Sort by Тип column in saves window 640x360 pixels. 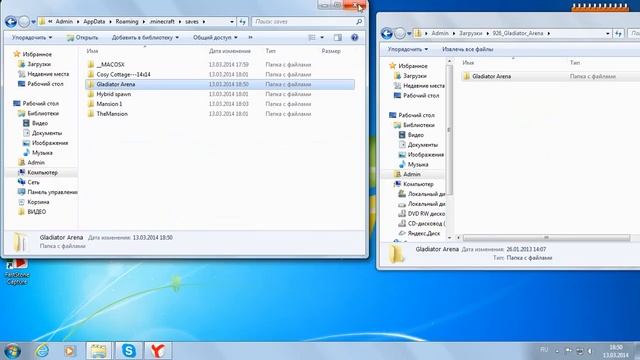(x=270, y=51)
